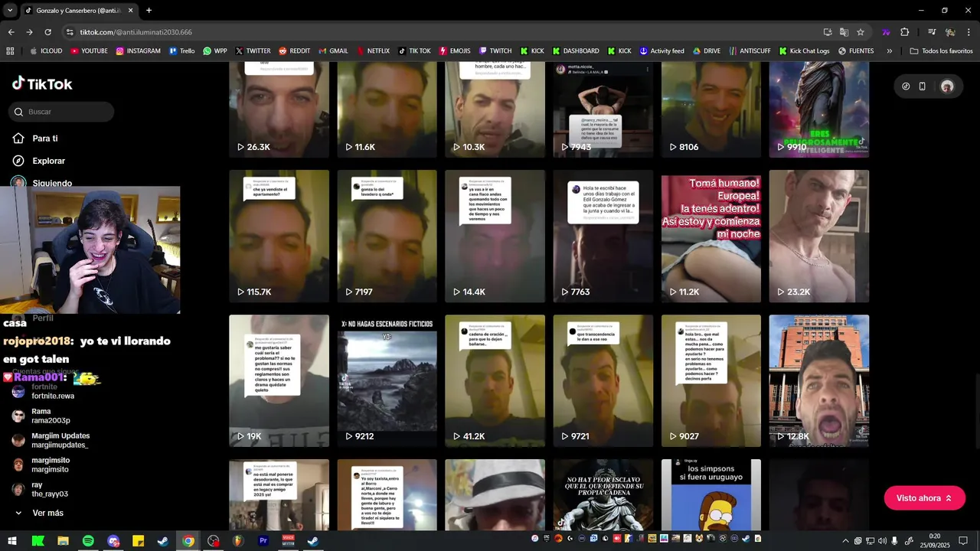
Task: Open the media controls icon
Action: [x=932, y=32]
